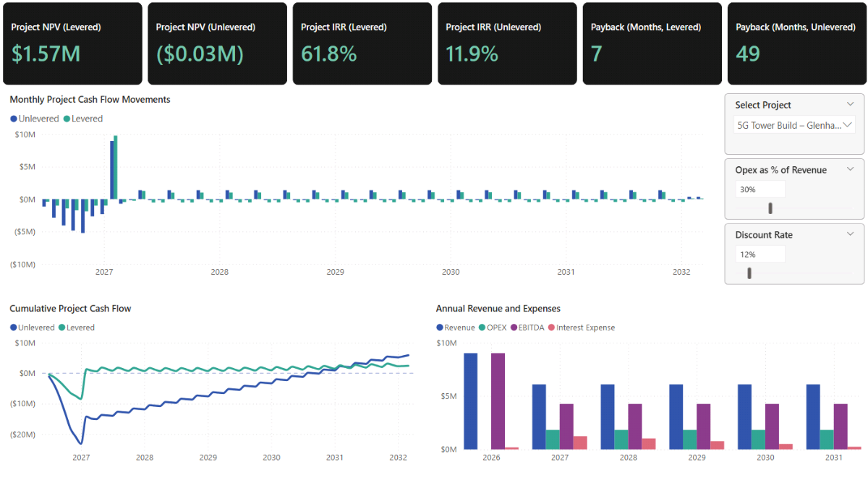Screen dimensions: 868x488
Task: Click the Opex 30% value input box
Action: tap(759, 189)
